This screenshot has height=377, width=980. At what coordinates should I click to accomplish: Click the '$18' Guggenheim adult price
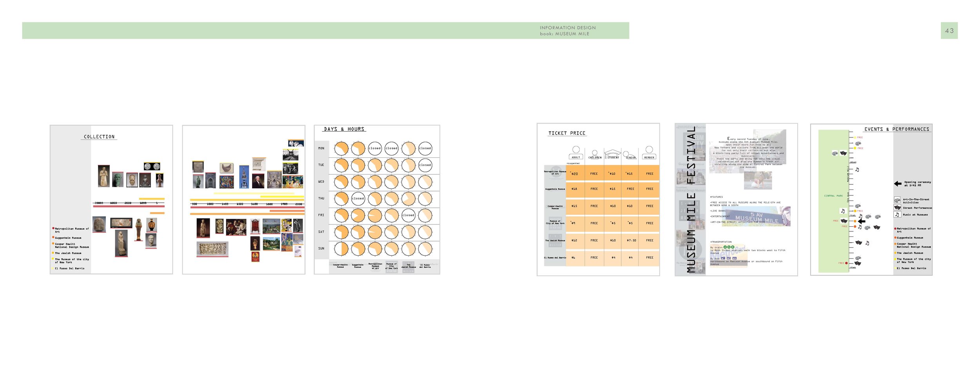pos(574,189)
